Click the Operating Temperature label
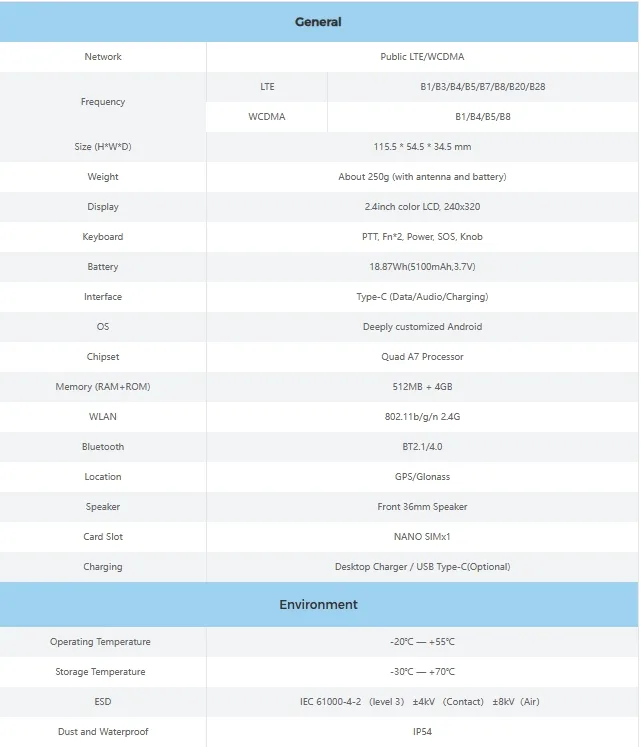The width and height of the screenshot is (641, 747). 100,642
